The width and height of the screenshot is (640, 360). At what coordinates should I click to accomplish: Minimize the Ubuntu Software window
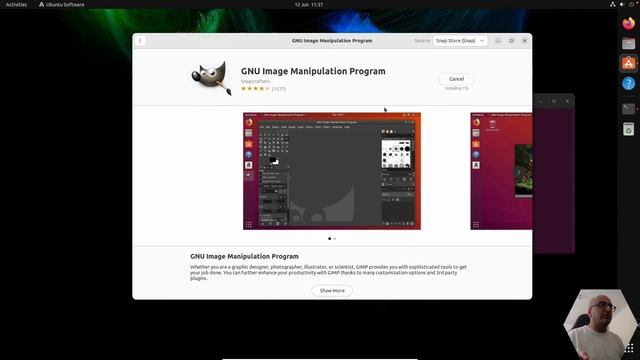(498, 41)
